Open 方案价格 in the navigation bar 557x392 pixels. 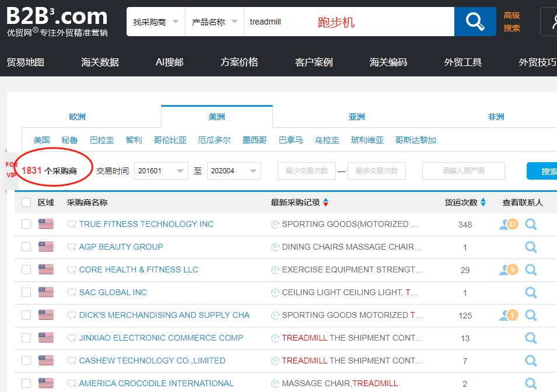tap(239, 62)
